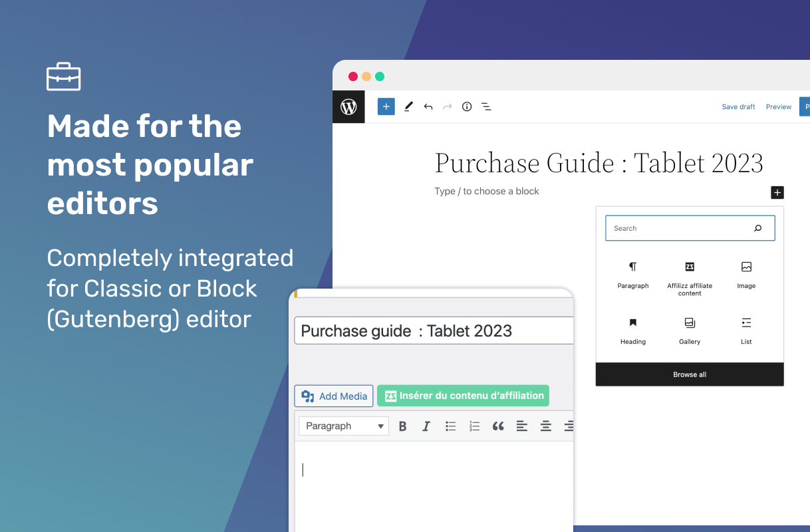Insert a Gallery block

(690, 331)
